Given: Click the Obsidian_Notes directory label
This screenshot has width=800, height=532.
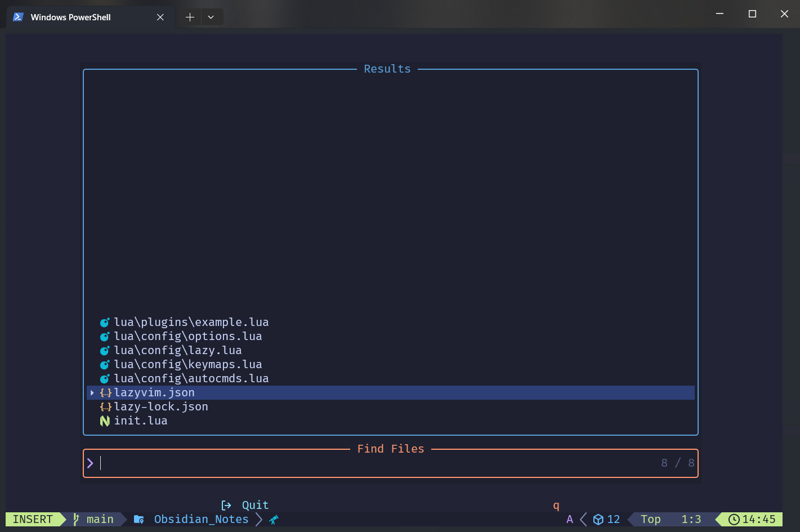Looking at the screenshot, I should pyautogui.click(x=202, y=519).
